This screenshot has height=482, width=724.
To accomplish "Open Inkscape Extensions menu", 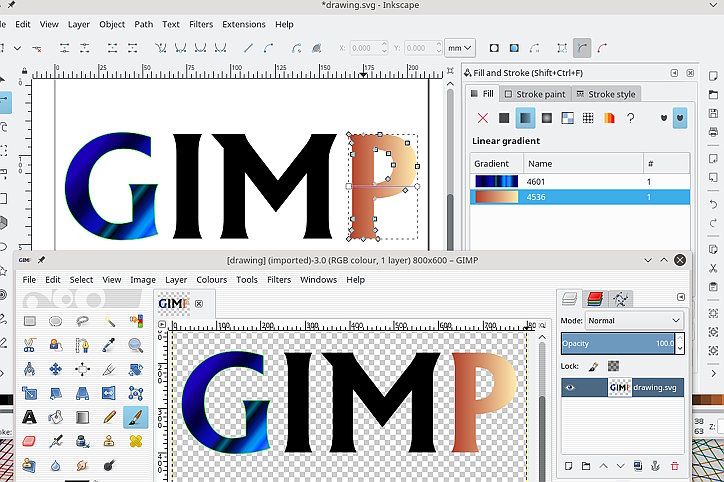I will pos(244,24).
